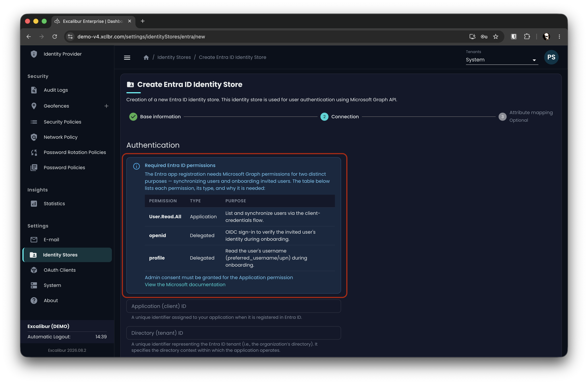Click the shield extension icon in toolbar

click(514, 37)
